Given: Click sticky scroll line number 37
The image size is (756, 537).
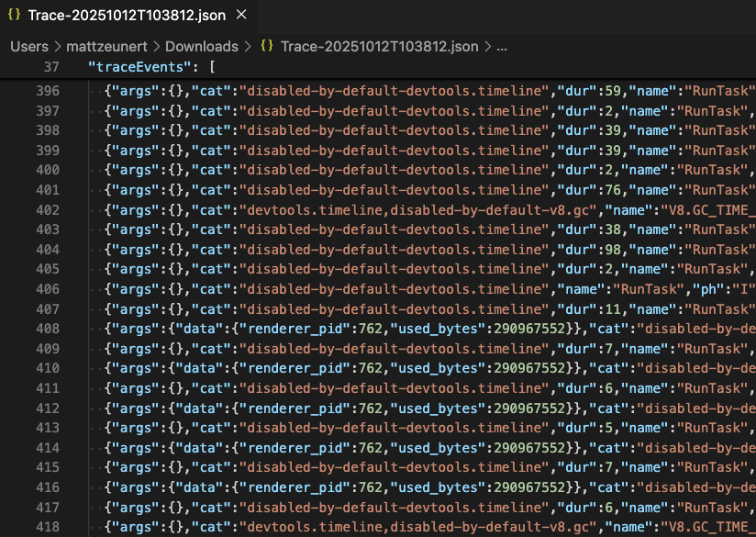Looking at the screenshot, I should 50,67.
